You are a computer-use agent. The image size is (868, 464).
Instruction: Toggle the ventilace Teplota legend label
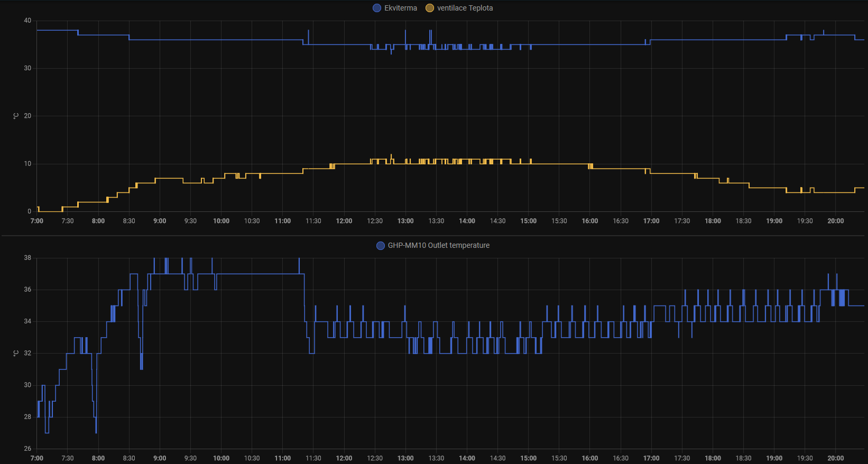point(465,8)
